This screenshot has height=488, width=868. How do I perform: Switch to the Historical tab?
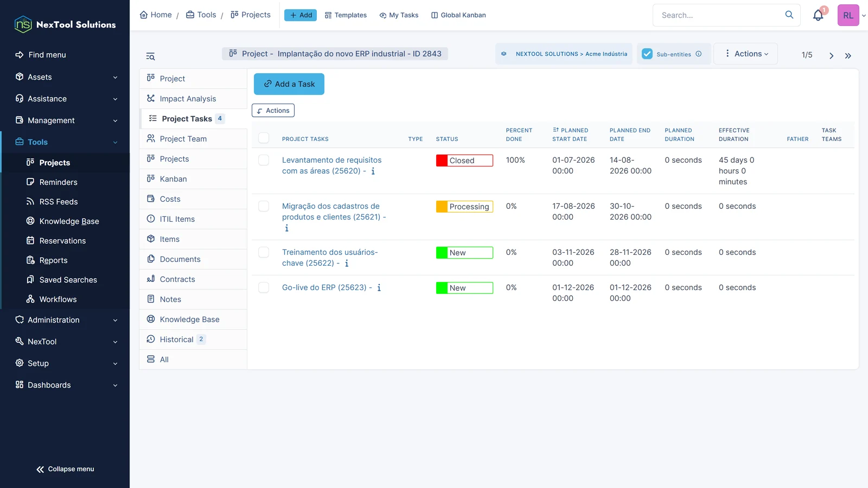coord(193,339)
